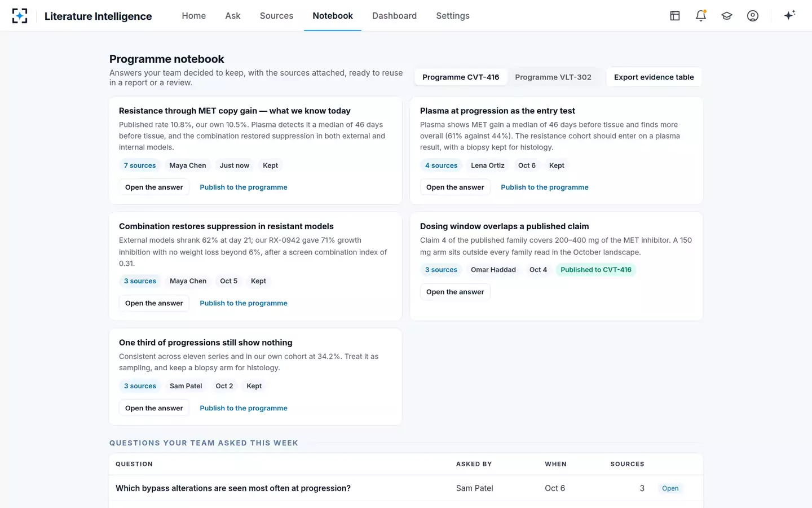
Task: Click the Lena Ortiz author chip
Action: (x=488, y=165)
